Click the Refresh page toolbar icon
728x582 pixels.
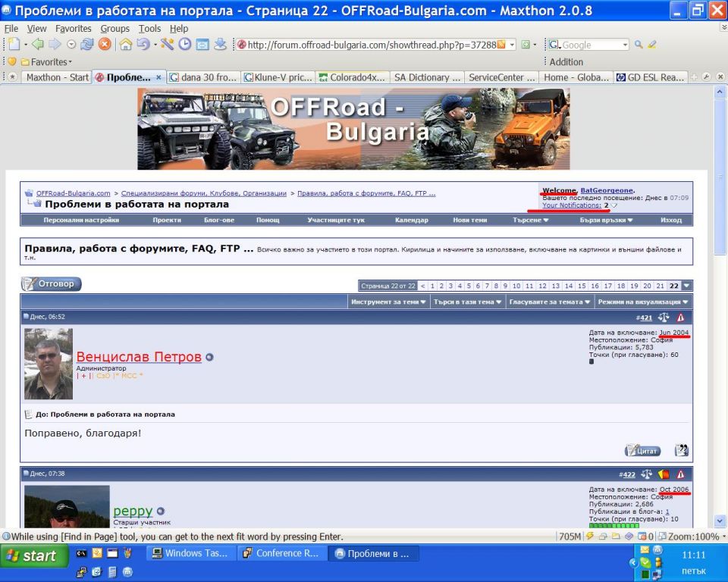88,45
